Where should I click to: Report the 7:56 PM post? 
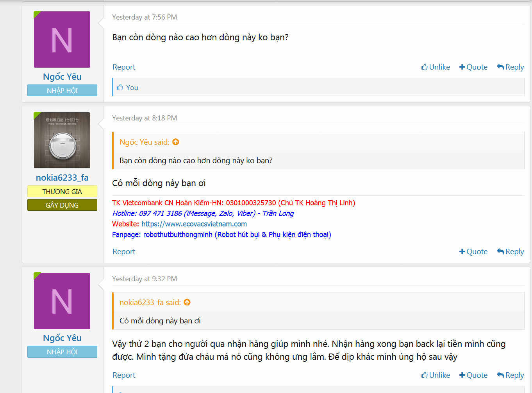pos(124,67)
